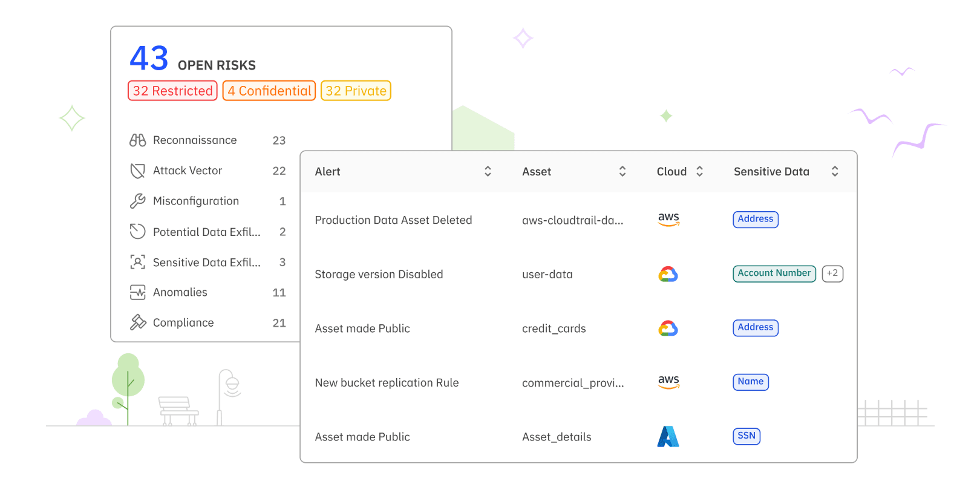
Task: Filter by 32 Restricted risks tag
Action: (x=172, y=91)
